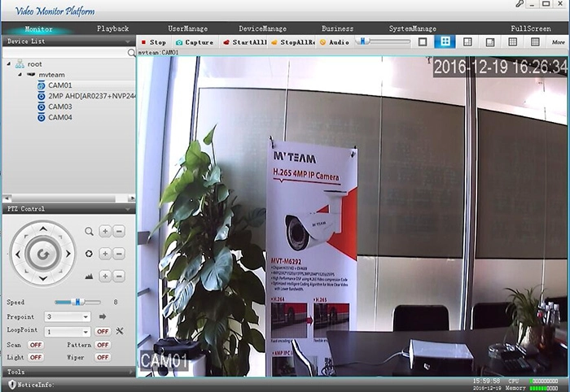Open the Prepoint dropdown
This screenshot has width=570, height=392.
point(85,317)
